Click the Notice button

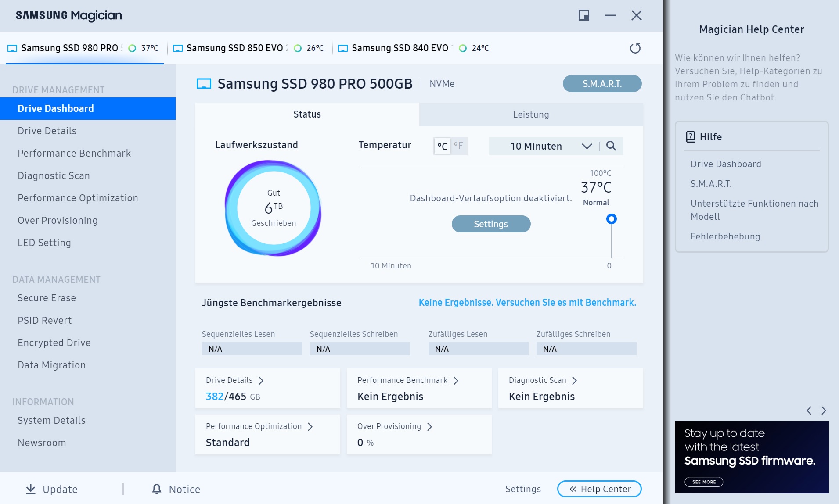[x=176, y=489]
